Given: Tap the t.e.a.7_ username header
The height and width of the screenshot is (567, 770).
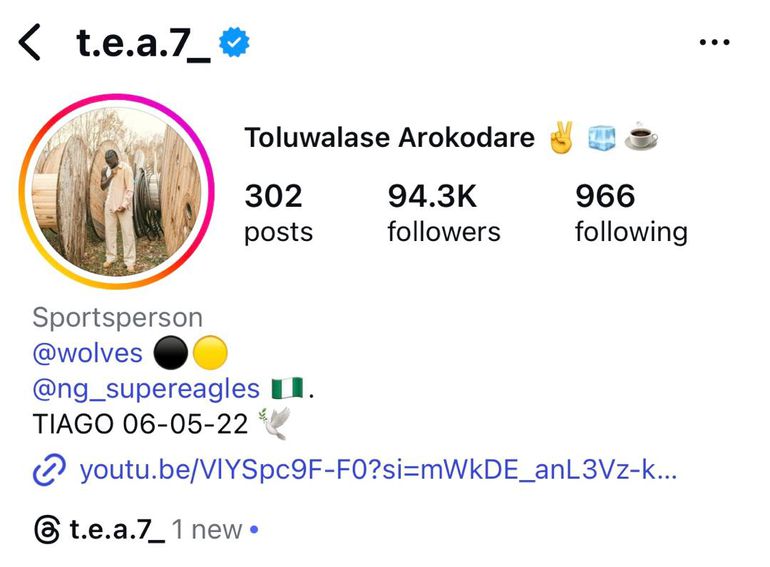Looking at the screenshot, I should [x=143, y=43].
